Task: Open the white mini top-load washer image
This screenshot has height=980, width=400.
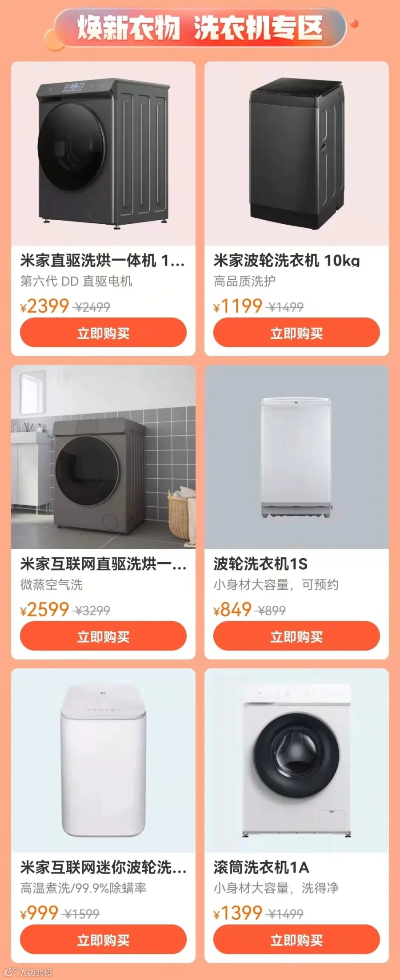Action: point(103,761)
